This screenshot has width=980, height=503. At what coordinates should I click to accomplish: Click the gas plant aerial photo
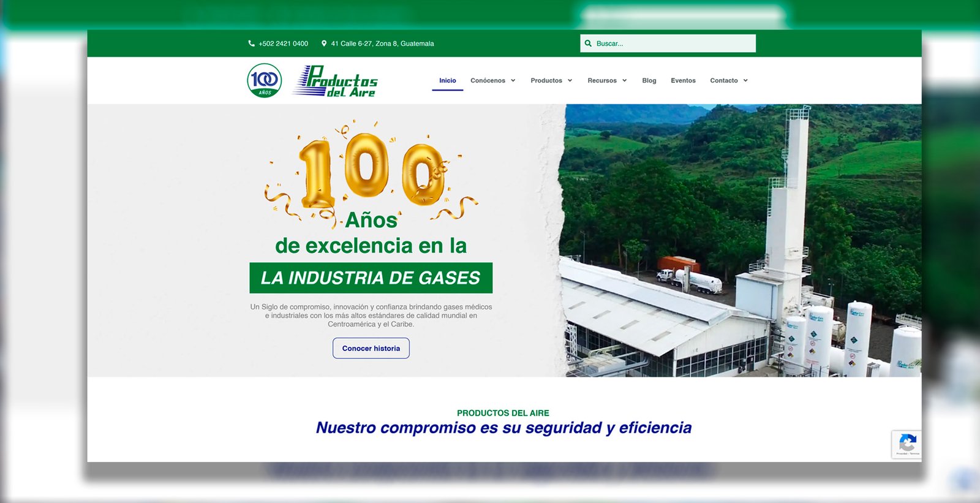[741, 240]
